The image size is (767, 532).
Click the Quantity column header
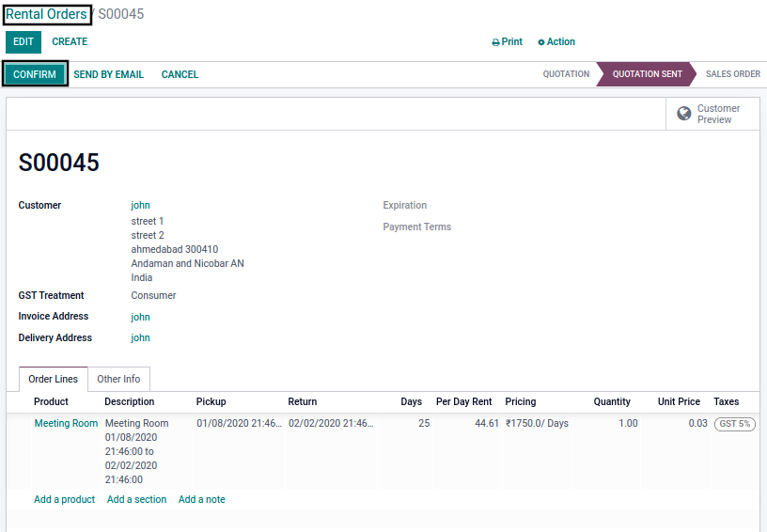[x=612, y=401]
